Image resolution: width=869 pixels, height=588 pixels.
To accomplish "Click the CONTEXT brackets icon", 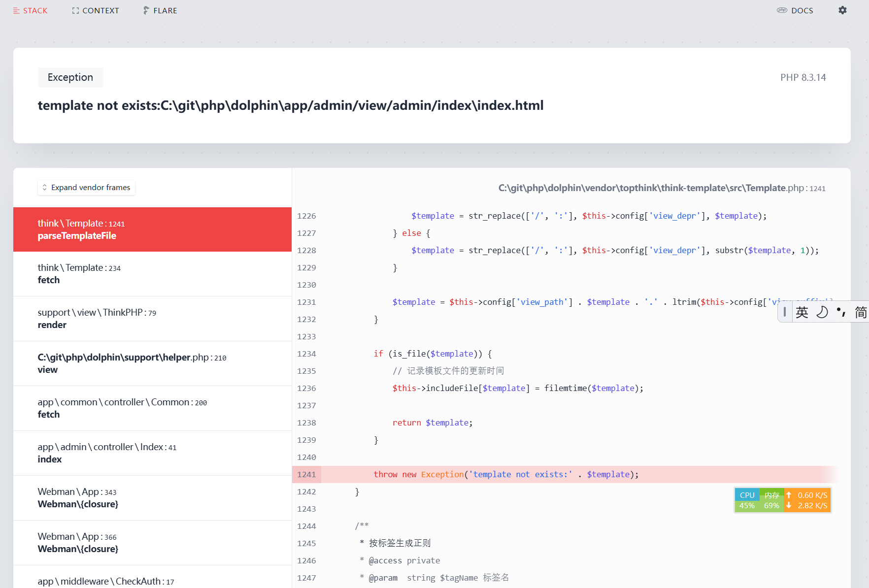I will 75,10.
